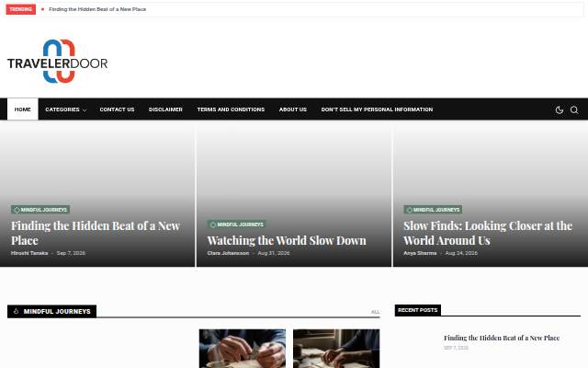
Task: Click the ALL link in Mindful Journeys section
Action: pos(376,312)
